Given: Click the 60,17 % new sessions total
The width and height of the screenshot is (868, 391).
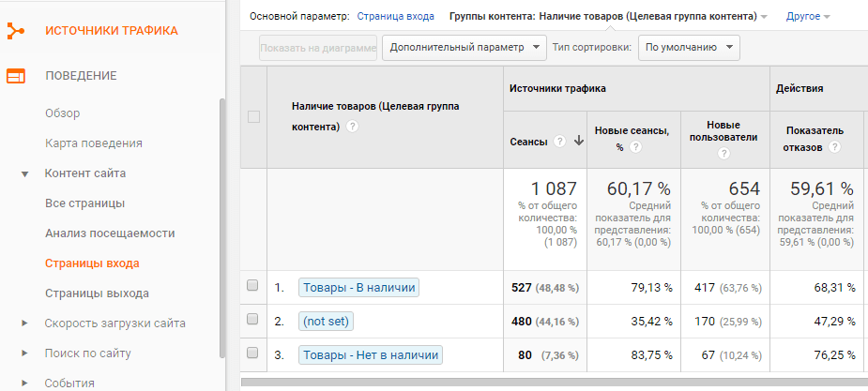Looking at the screenshot, I should click(639, 189).
